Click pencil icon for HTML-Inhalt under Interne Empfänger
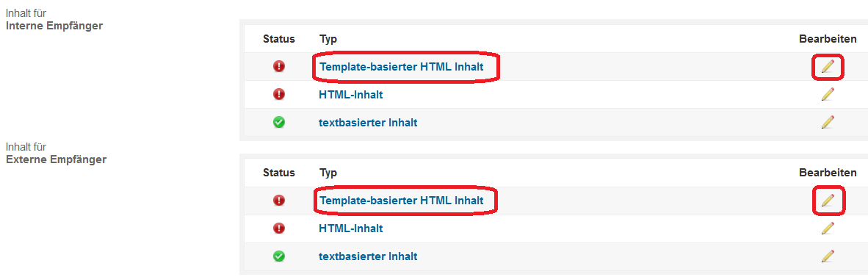This screenshot has width=868, height=277. [x=828, y=94]
